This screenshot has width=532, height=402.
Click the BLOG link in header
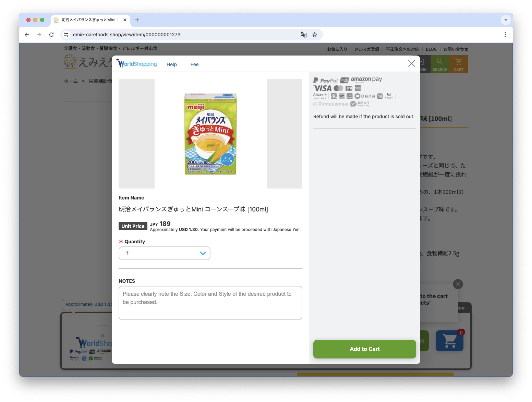click(431, 49)
